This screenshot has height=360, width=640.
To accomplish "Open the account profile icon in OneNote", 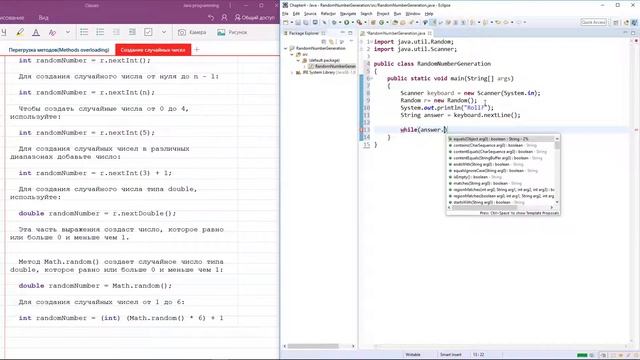I will [x=224, y=18].
